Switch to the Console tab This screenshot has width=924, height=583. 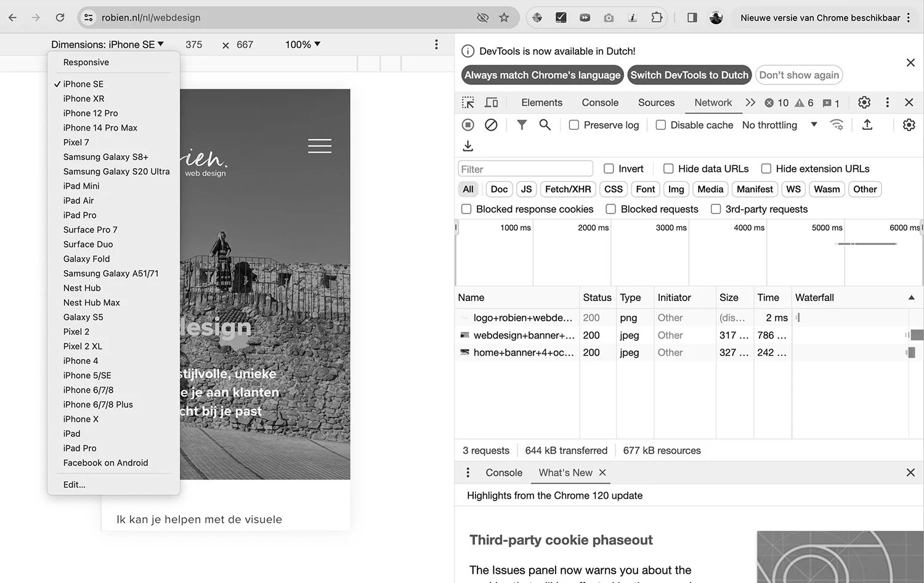599,102
